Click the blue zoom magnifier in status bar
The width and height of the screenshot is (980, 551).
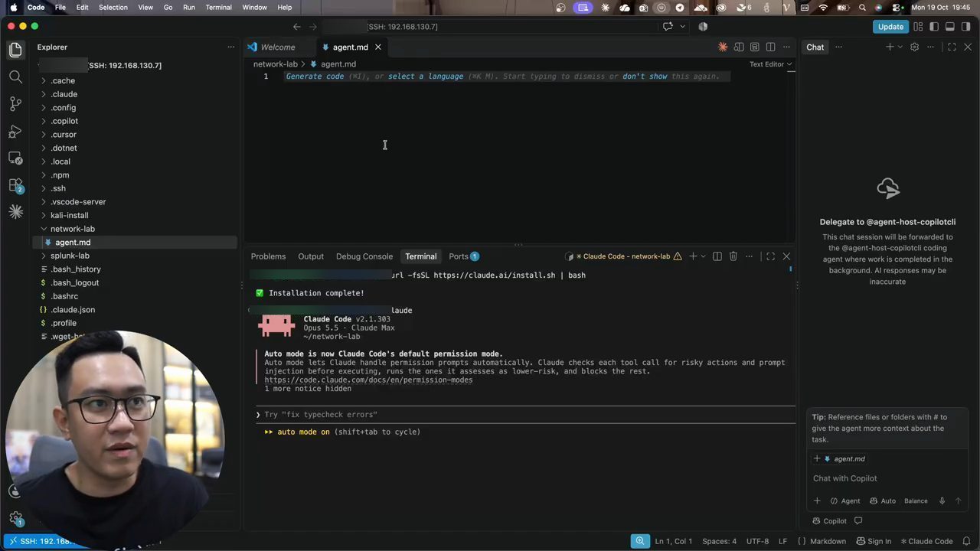[640, 541]
